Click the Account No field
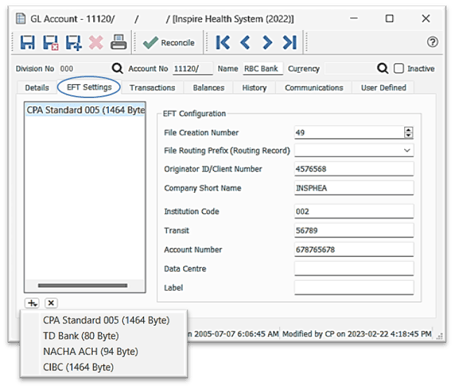Screen dimensions: 454x388 click(192, 69)
